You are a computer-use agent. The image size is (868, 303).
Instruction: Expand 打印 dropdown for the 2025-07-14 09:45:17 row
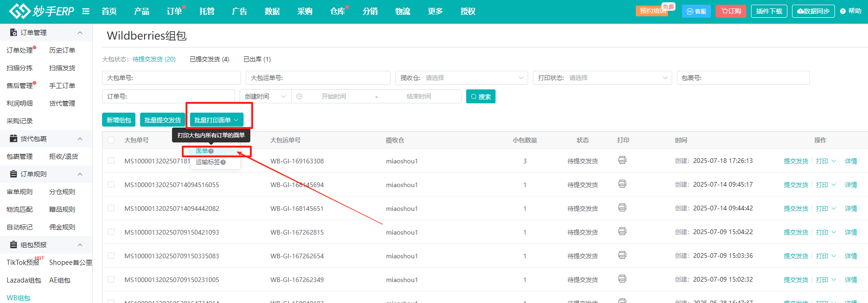click(826, 185)
